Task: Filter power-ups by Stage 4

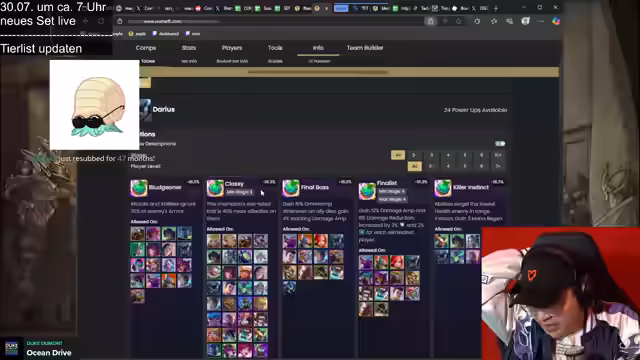Action: [x=448, y=155]
